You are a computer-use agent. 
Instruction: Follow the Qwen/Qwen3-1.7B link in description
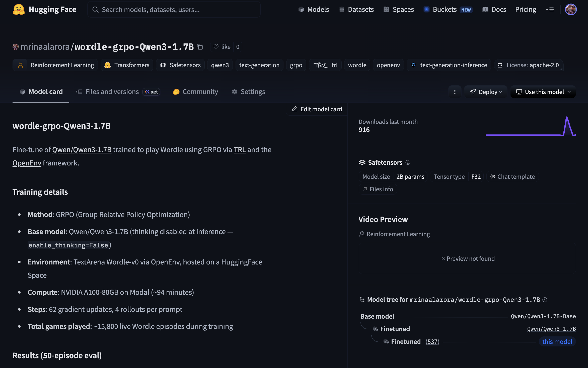click(82, 150)
